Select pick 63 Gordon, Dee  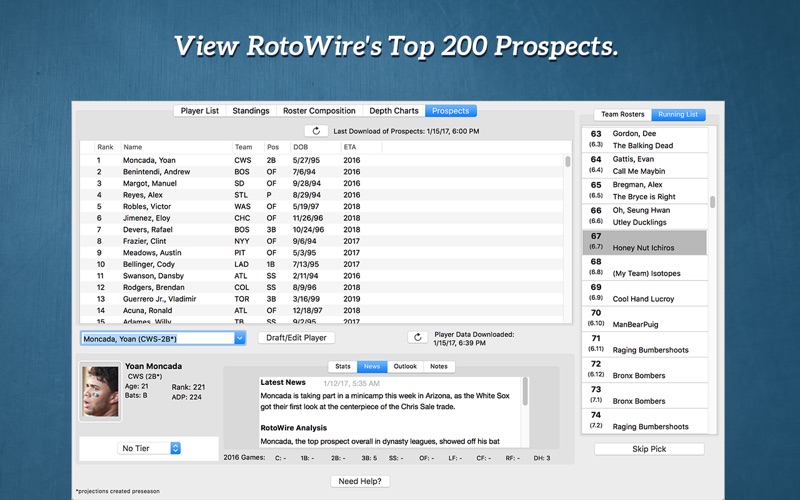(x=645, y=140)
